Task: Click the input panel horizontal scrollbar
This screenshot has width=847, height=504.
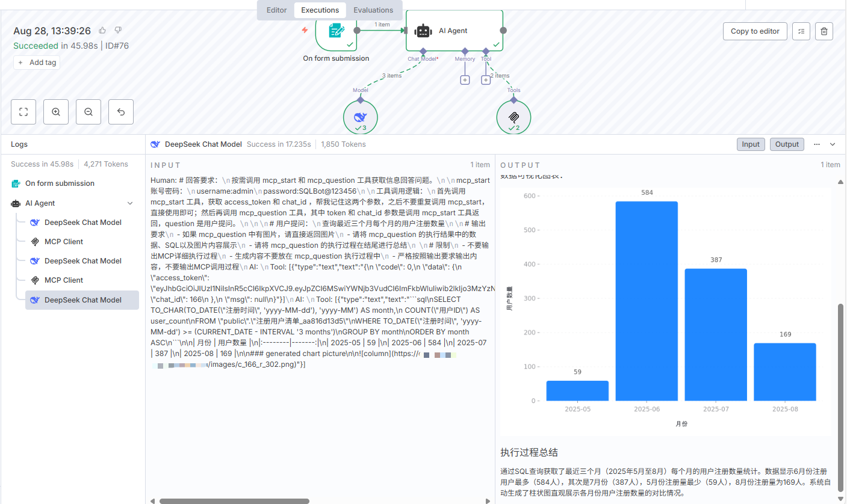Action: [x=234, y=500]
